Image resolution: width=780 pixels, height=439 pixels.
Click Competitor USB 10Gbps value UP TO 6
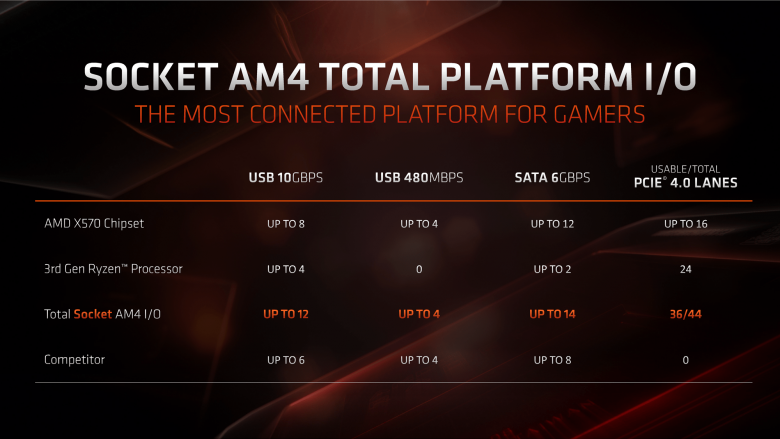(286, 360)
